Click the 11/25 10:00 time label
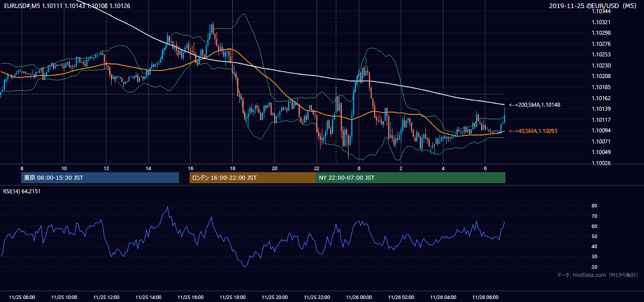This screenshot has width=644, height=302. [64, 297]
